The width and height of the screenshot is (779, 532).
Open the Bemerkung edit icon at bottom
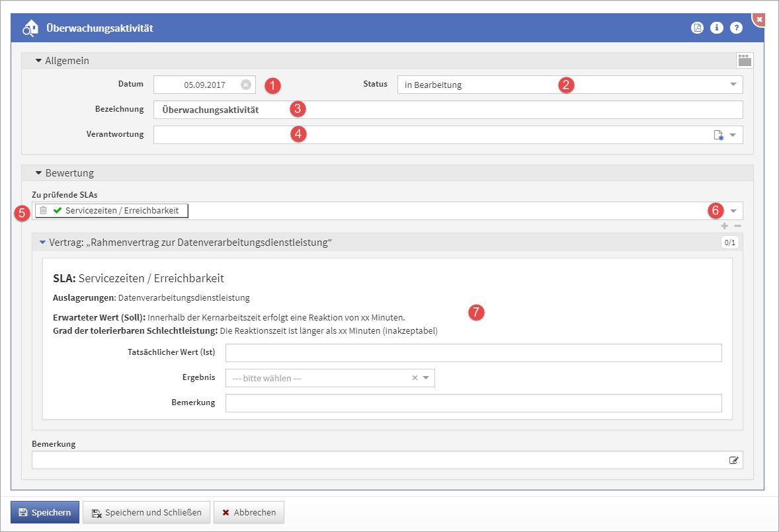point(733,460)
